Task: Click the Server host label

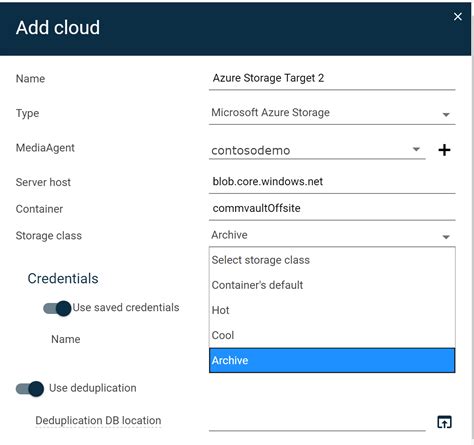Action: [43, 182]
